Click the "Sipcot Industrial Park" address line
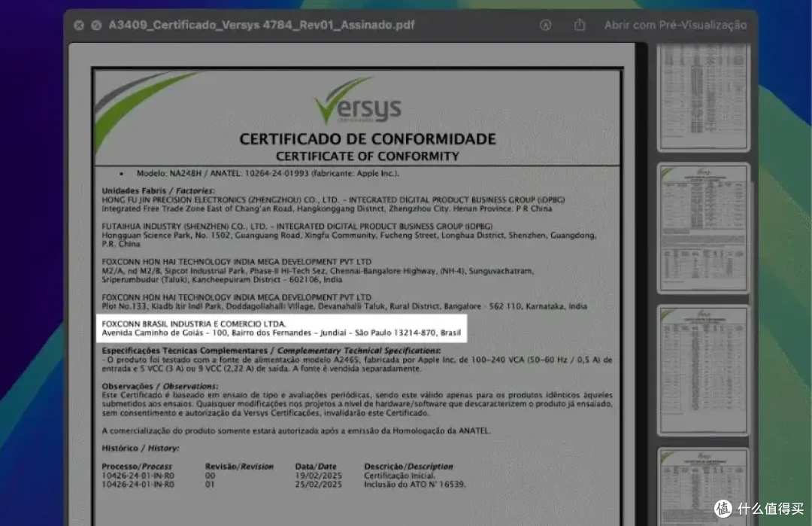Viewport: 812px width, 526px height. point(317,270)
